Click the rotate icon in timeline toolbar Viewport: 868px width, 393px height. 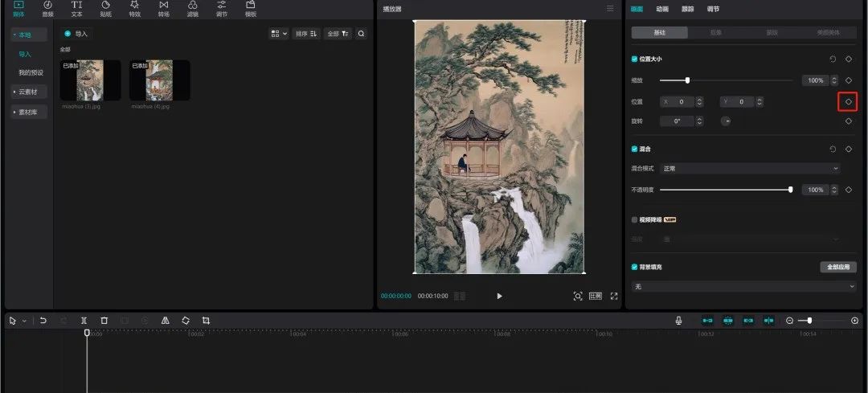click(x=186, y=321)
